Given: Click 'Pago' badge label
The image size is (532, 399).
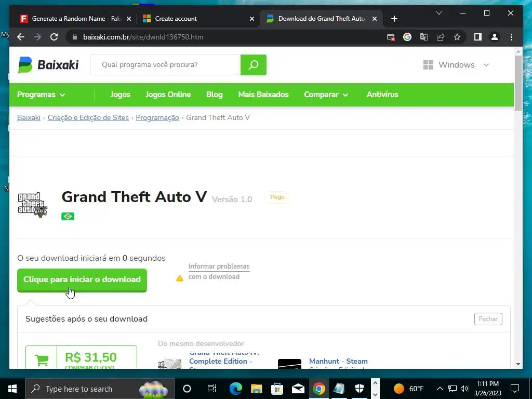Looking at the screenshot, I should (277, 197).
